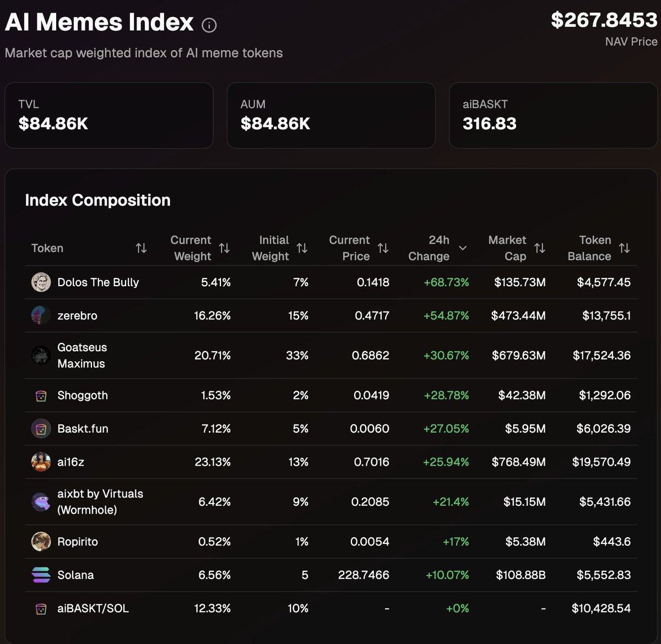This screenshot has width=661, height=644.
Task: Open aiBASKT/SOL token name
Action: [93, 609]
